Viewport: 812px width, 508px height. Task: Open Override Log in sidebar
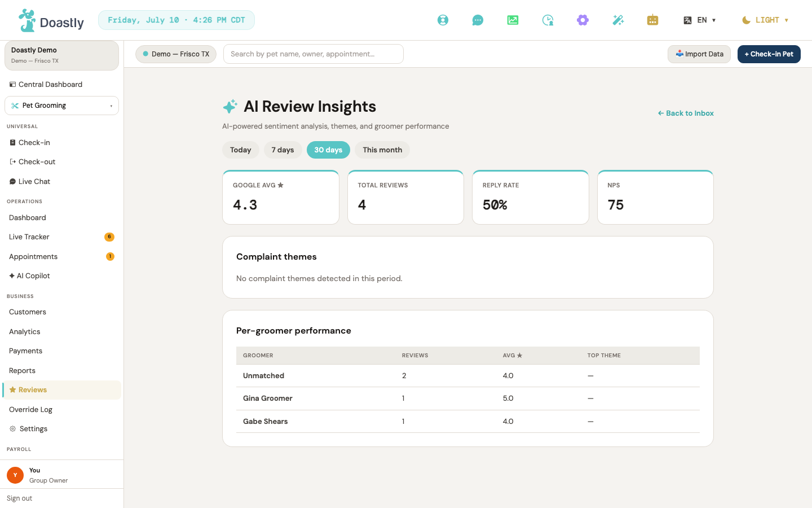point(61,410)
